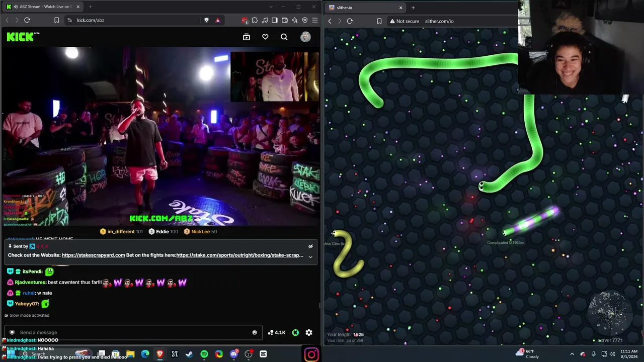This screenshot has width=644, height=362.
Task: Open a new tab in slither window
Action: (x=413, y=8)
